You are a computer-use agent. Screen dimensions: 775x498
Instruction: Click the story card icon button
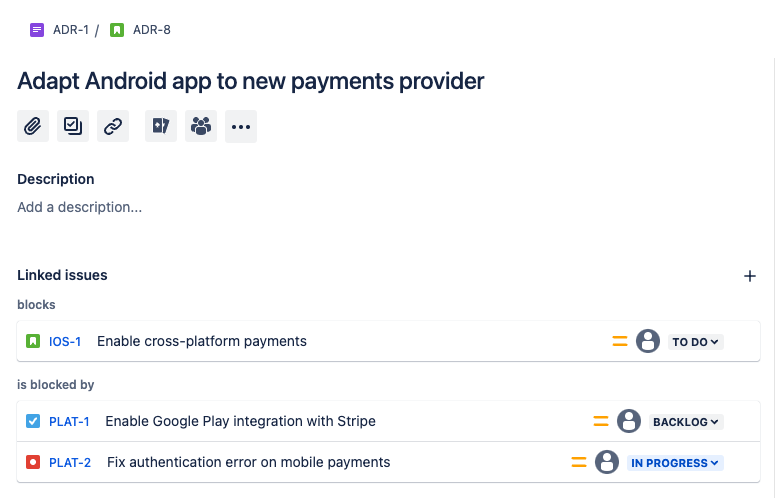pyautogui.click(x=161, y=126)
